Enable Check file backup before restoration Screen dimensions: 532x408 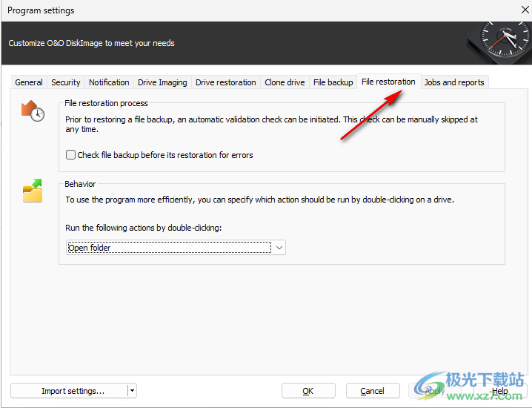(x=71, y=155)
